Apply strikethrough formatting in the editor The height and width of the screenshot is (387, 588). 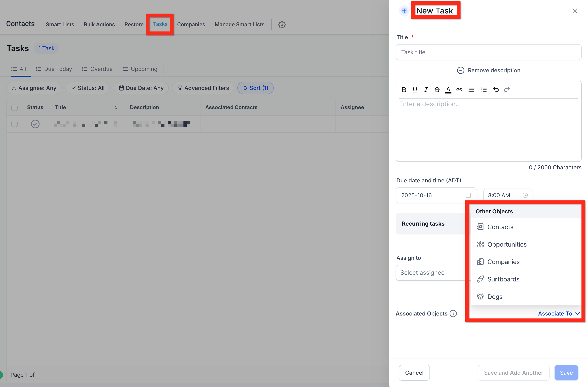click(437, 90)
